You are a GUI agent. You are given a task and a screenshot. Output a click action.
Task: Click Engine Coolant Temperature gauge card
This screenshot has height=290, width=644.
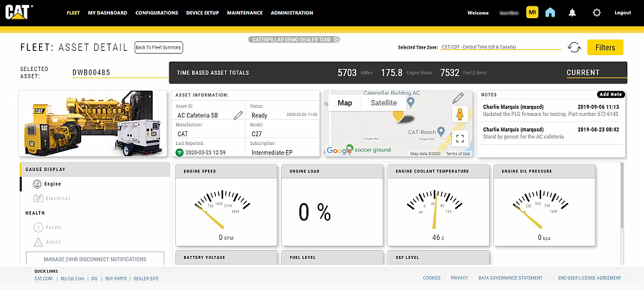tap(438, 205)
